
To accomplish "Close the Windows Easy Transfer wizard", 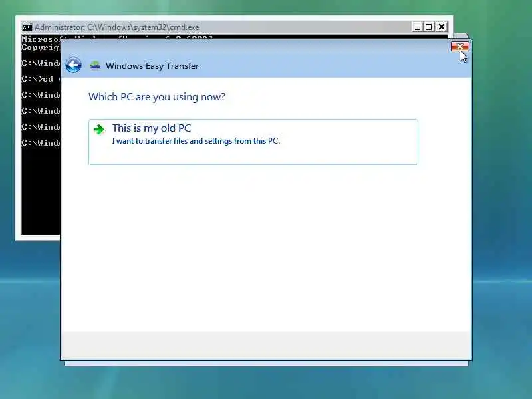I will 460,46.
